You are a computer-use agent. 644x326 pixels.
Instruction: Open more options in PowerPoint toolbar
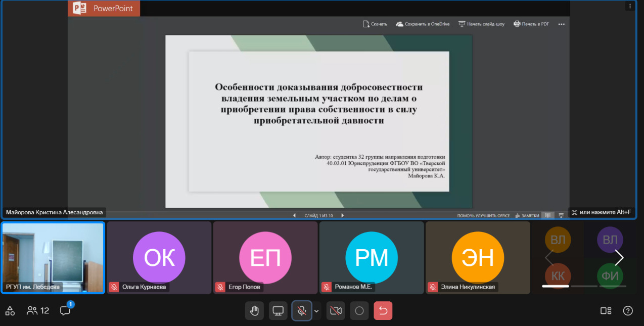pos(561,24)
